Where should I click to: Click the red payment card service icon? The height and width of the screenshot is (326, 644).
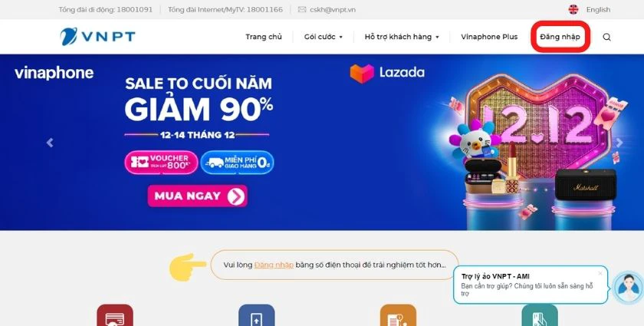[x=115, y=315]
